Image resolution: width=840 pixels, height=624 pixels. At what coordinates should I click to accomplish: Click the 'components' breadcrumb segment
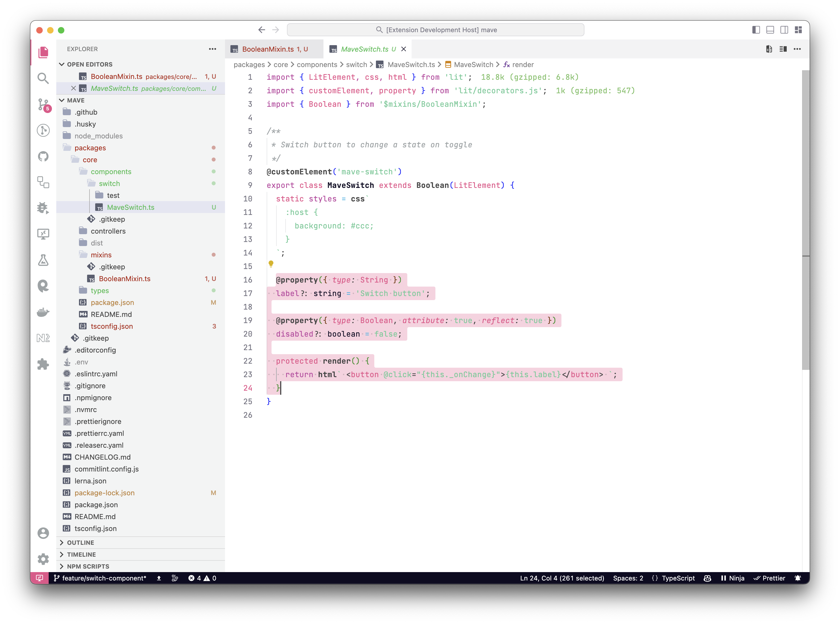(x=317, y=65)
